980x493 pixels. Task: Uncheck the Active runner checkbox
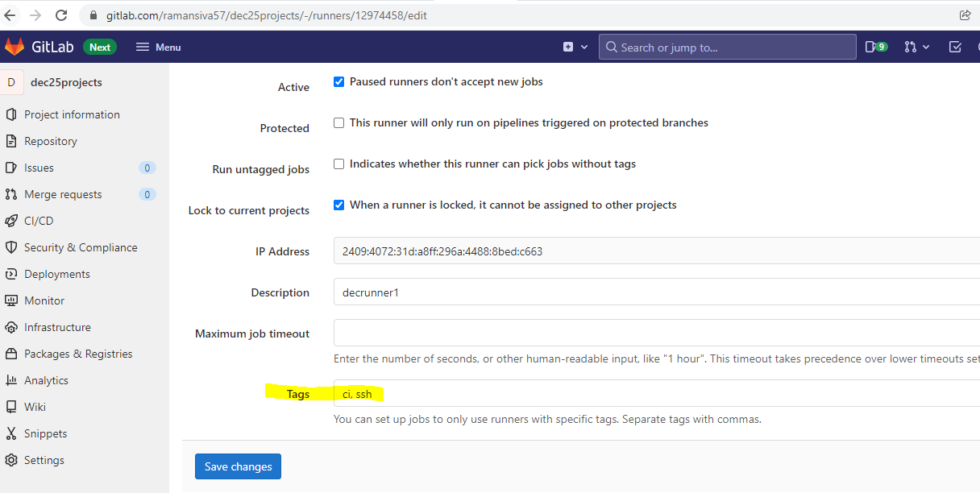[338, 81]
